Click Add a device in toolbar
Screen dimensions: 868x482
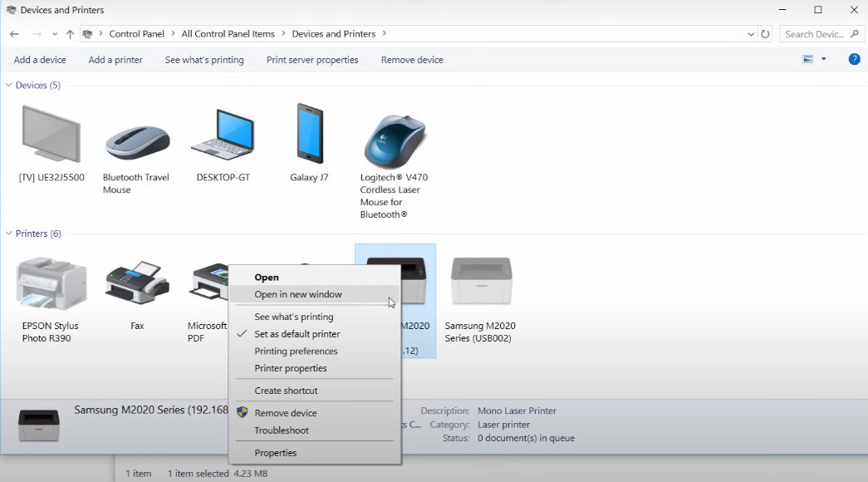click(40, 60)
